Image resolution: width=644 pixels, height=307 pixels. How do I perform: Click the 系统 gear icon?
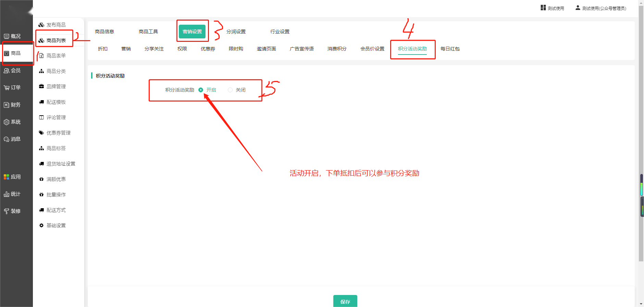(x=7, y=122)
